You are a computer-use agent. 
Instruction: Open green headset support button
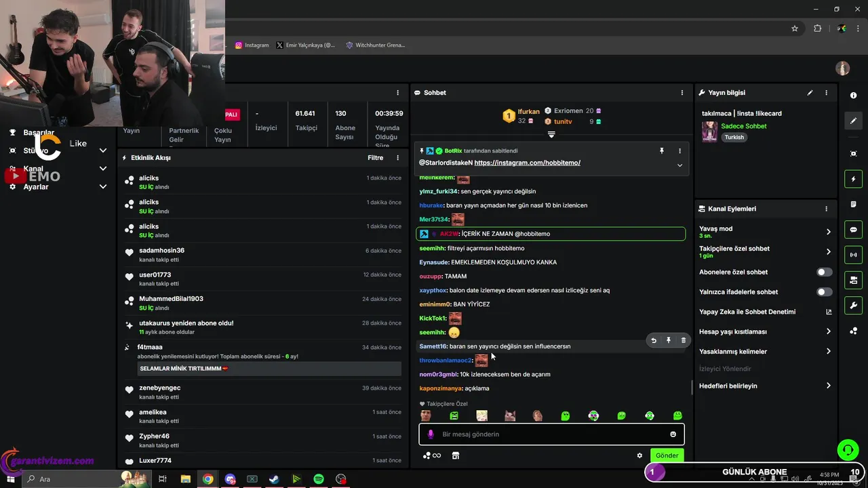pyautogui.click(x=847, y=449)
